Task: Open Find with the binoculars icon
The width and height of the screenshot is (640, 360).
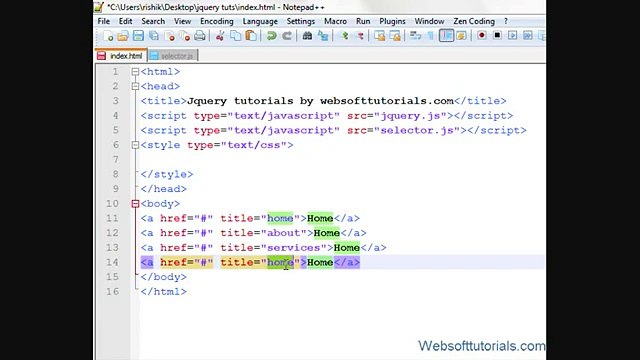Action: coord(307,36)
